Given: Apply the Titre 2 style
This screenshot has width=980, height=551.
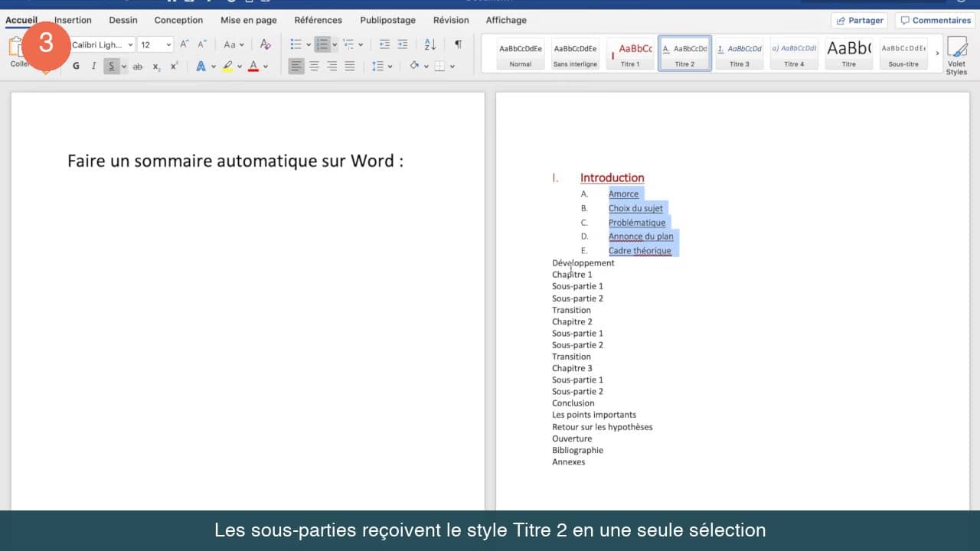Looking at the screenshot, I should 684,54.
